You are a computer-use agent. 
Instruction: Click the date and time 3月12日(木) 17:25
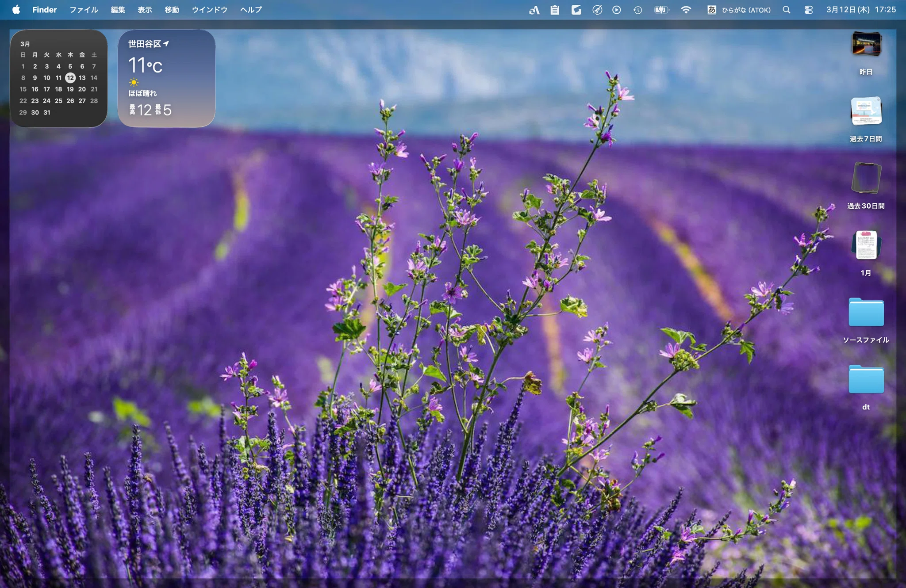coord(861,10)
